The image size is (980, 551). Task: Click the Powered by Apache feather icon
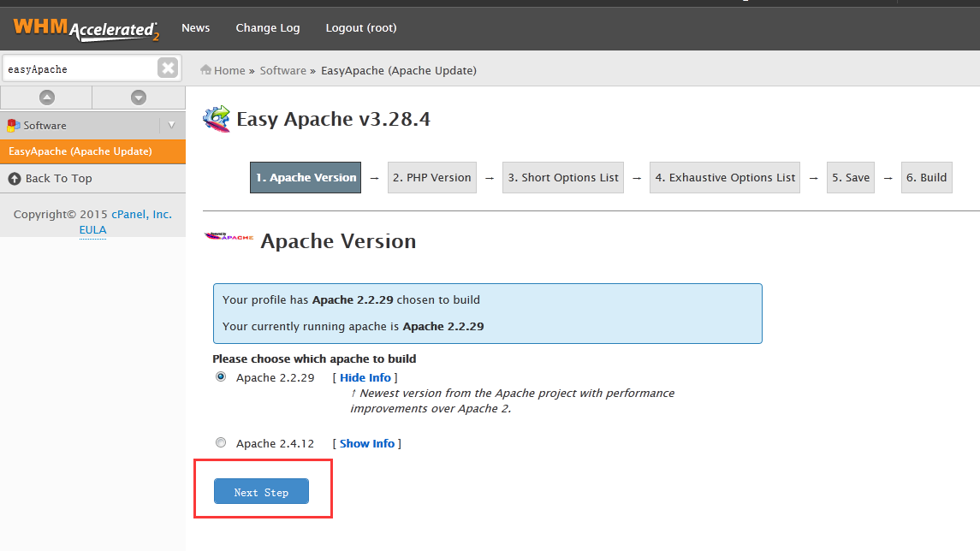point(228,237)
